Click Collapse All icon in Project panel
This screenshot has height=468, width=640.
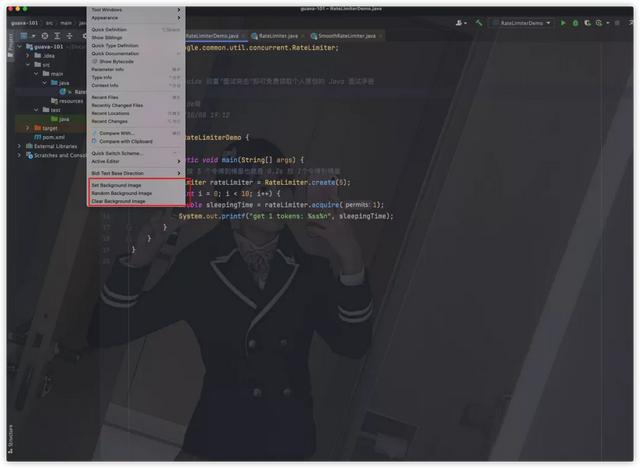69,36
